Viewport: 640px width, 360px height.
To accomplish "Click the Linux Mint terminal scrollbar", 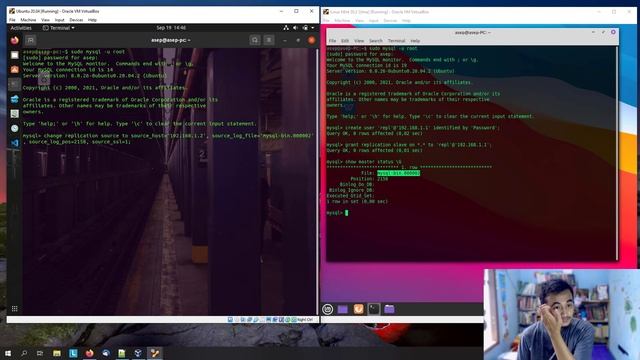I will [617, 153].
